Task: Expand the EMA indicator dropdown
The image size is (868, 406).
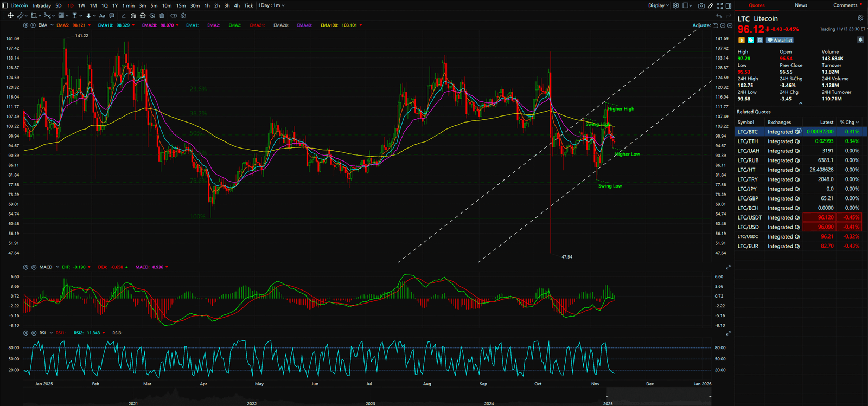Action: pyautogui.click(x=52, y=25)
